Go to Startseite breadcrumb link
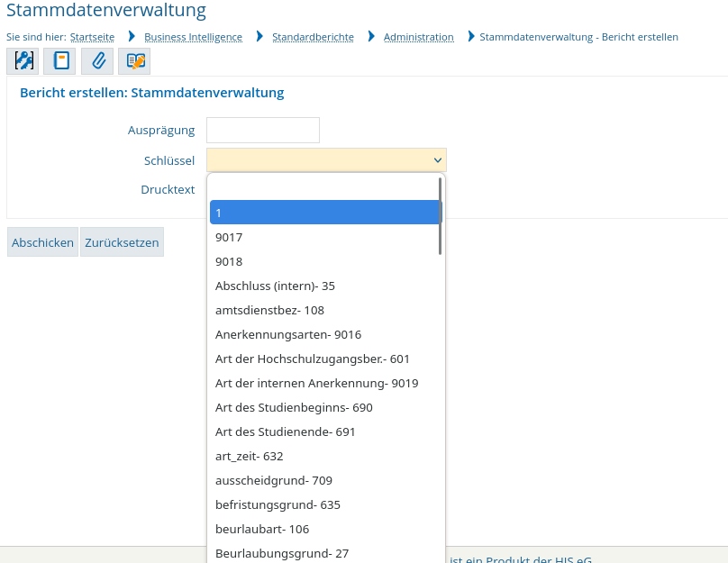This screenshot has height=563, width=728. point(92,37)
